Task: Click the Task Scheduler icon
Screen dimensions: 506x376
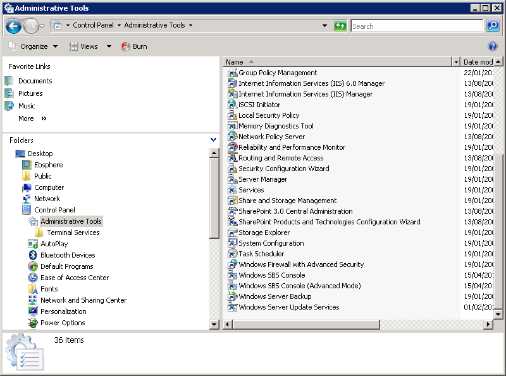Action: click(232, 254)
